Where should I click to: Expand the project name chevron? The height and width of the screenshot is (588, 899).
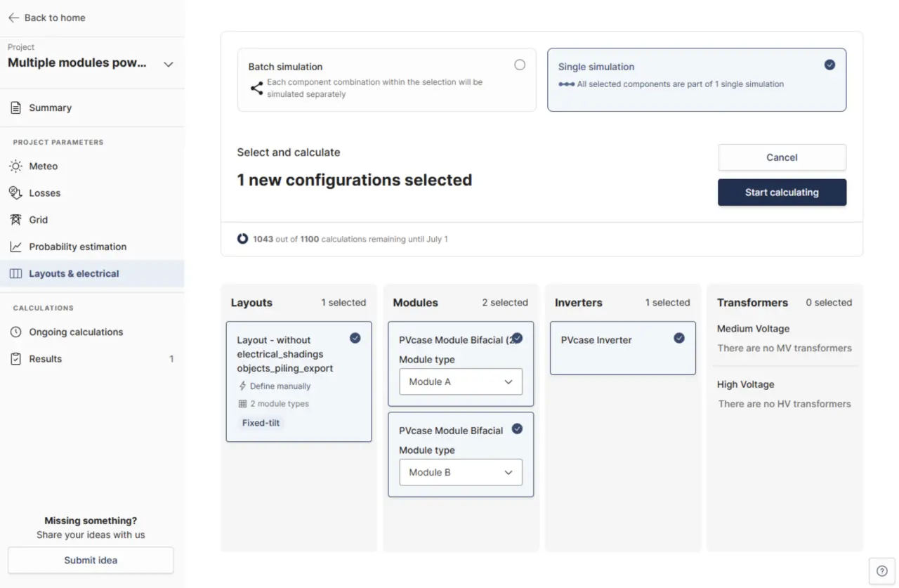[168, 64]
